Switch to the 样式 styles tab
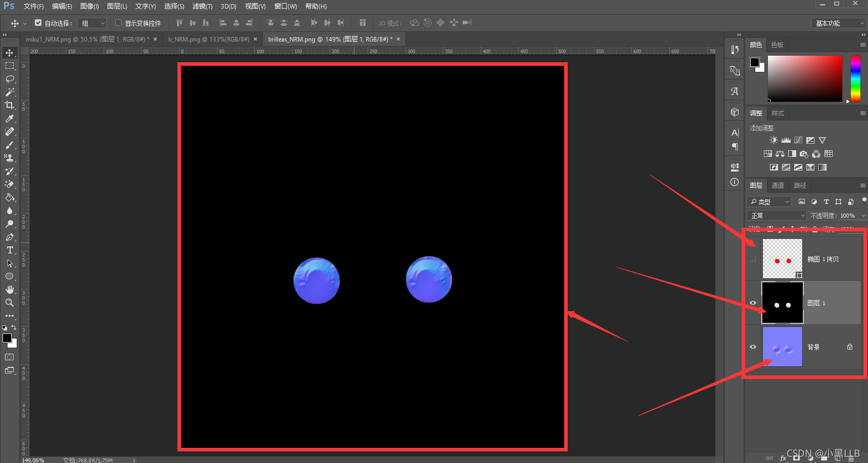Viewport: 868px width, 463px height. click(778, 113)
